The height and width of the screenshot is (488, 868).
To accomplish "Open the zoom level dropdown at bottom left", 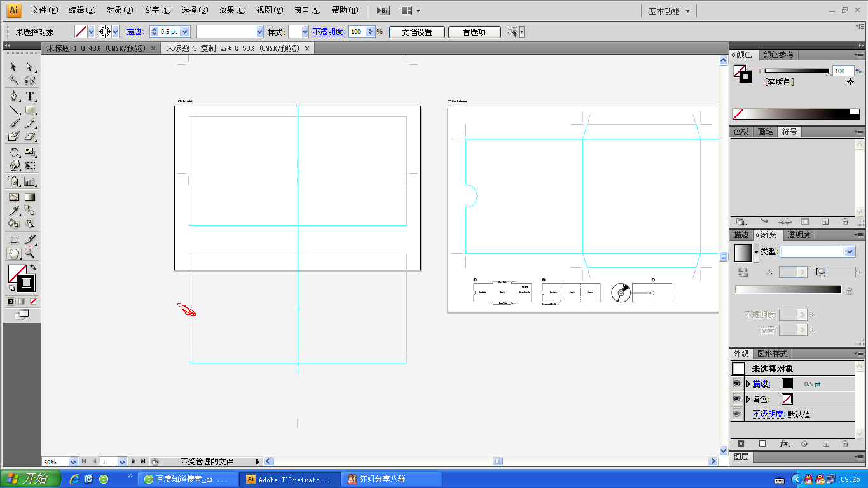I will [73, 462].
